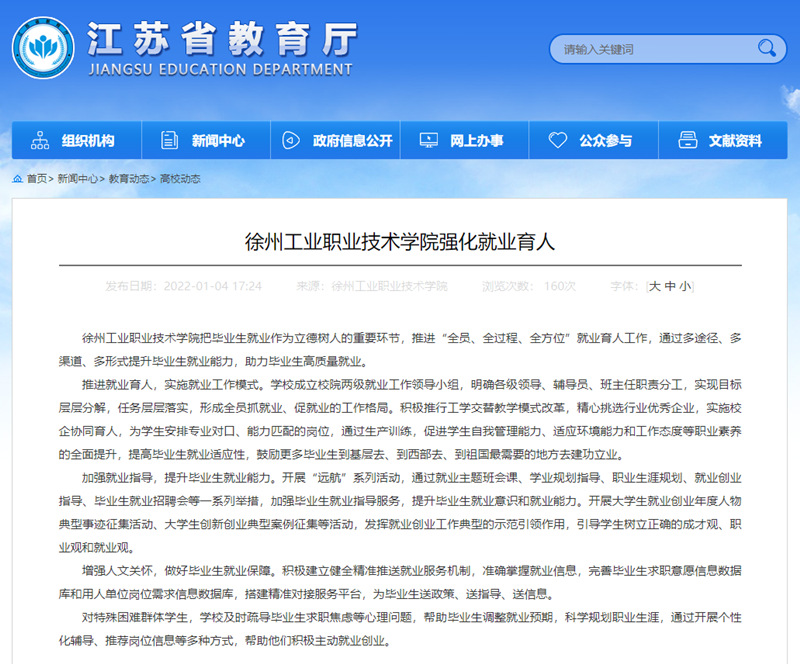
Task: Click the 网上办事 computer monitor icon
Action: tap(428, 141)
